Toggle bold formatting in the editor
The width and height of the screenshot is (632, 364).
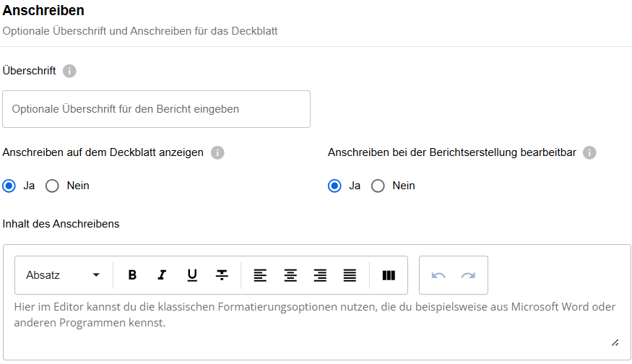(132, 275)
